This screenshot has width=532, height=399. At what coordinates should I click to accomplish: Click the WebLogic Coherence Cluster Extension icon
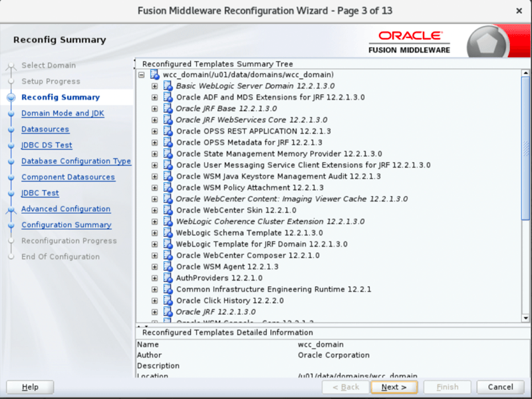coord(168,221)
